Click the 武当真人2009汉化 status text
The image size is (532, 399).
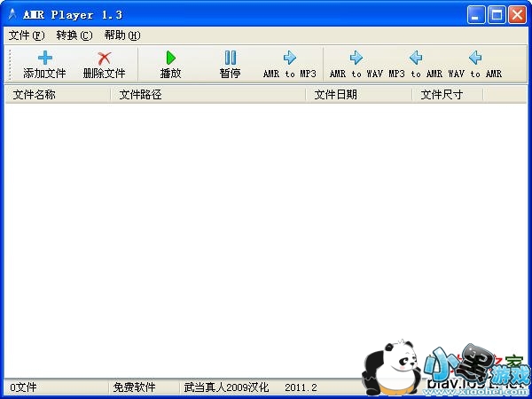point(226,387)
